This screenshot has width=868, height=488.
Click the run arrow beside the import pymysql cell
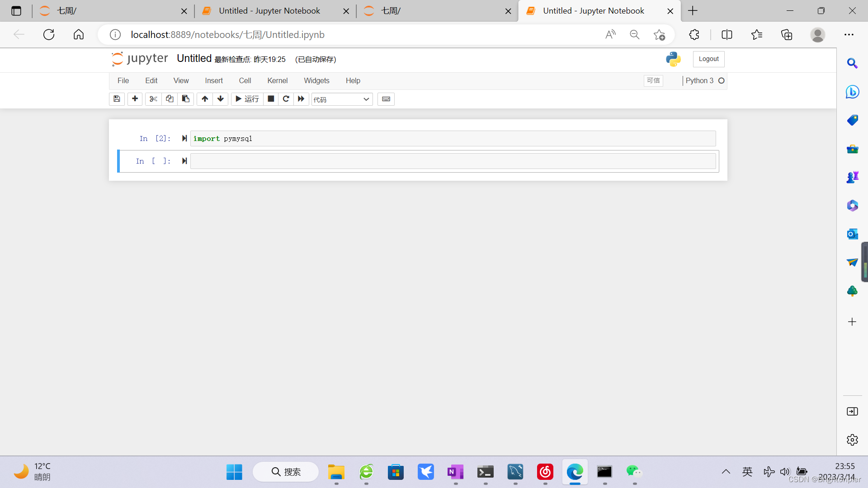pyautogui.click(x=184, y=138)
